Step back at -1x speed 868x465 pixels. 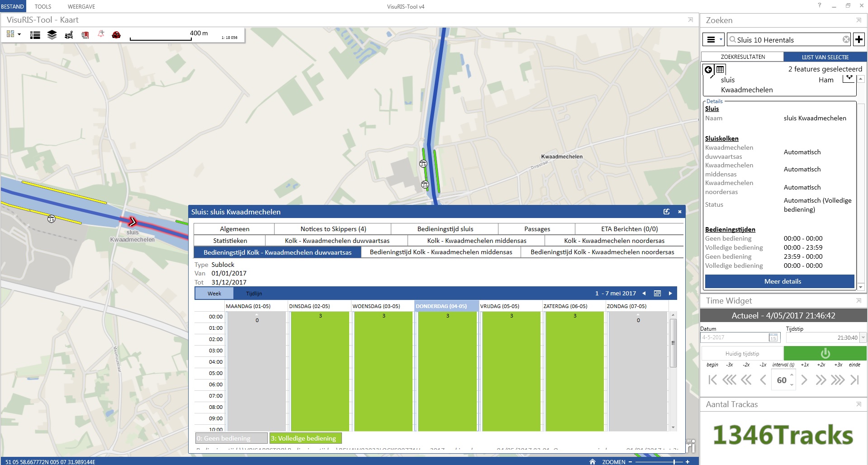763,380
